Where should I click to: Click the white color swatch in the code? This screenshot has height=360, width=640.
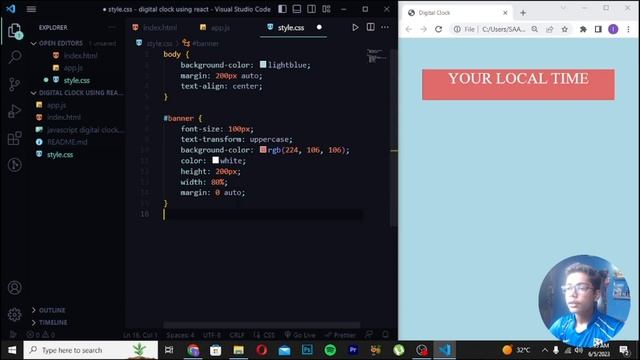pos(215,160)
